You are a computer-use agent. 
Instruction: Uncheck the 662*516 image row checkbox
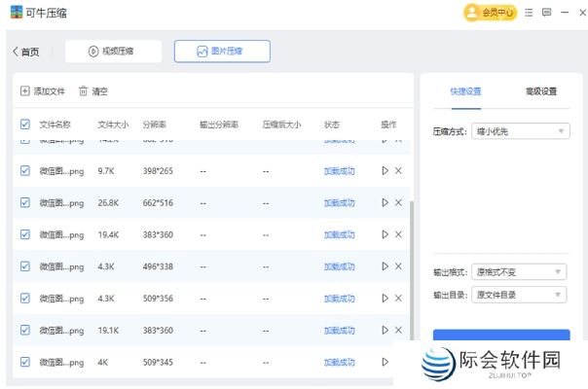point(25,203)
